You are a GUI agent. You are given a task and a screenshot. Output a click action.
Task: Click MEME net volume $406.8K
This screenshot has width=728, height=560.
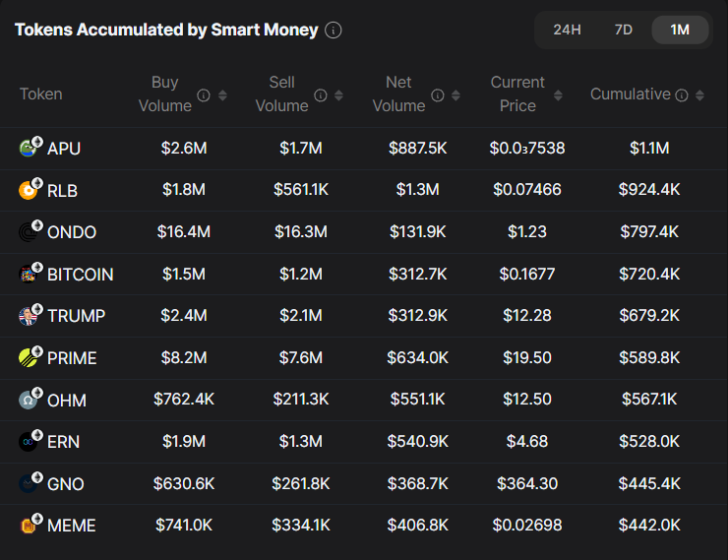point(417,526)
